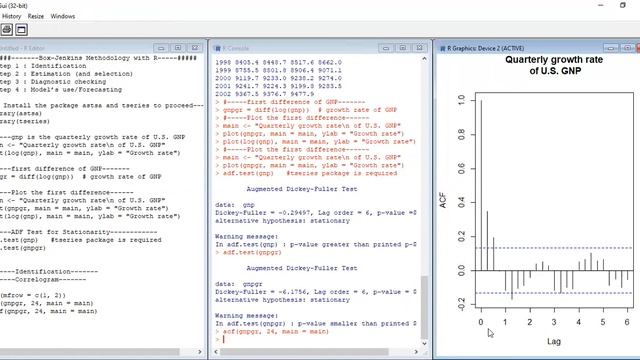Click the 'adf.test(gnpgr)' line in editor

pyautogui.click(x=23, y=248)
